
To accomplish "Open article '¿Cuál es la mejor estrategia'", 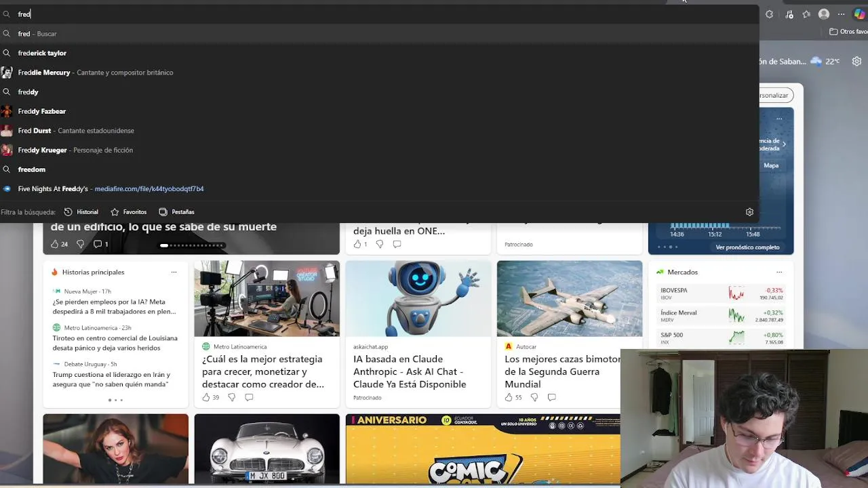I will 263,371.
